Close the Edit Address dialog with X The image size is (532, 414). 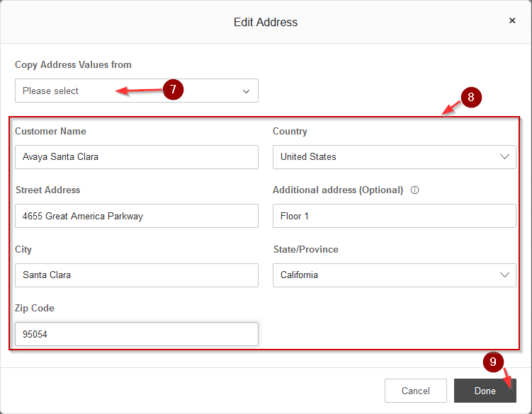(512, 21)
